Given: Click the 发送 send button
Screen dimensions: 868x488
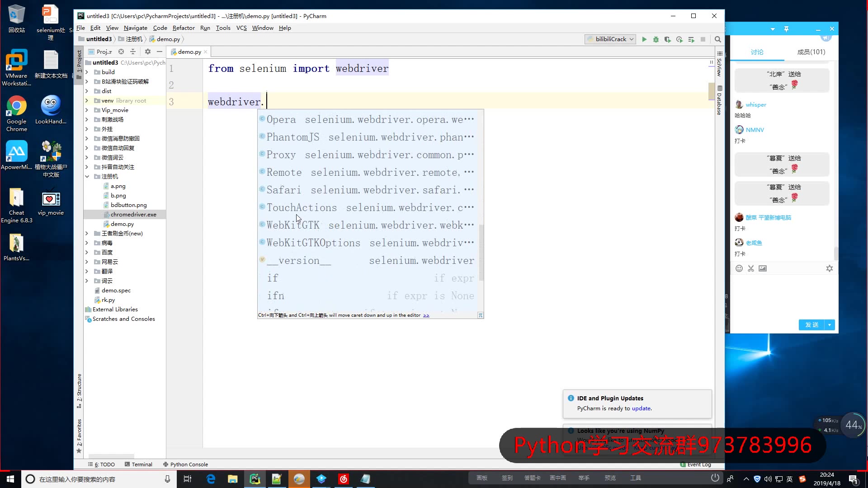Looking at the screenshot, I should 811,325.
